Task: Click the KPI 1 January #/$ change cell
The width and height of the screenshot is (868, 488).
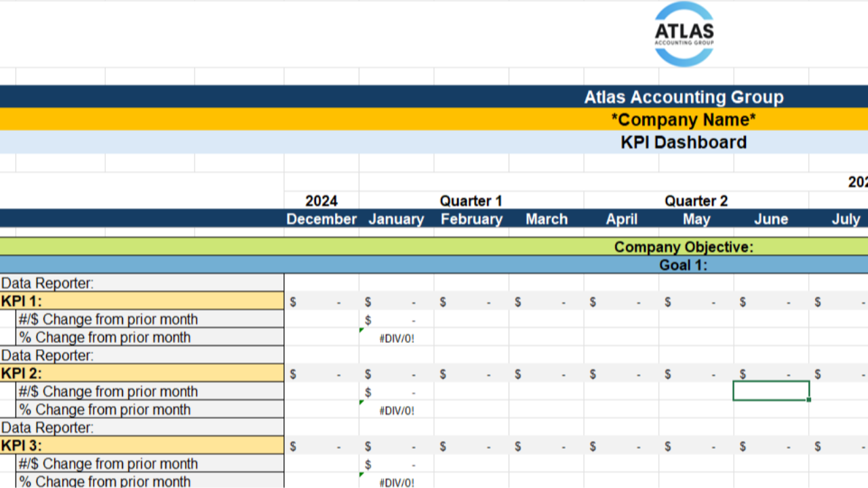Action: (x=397, y=319)
